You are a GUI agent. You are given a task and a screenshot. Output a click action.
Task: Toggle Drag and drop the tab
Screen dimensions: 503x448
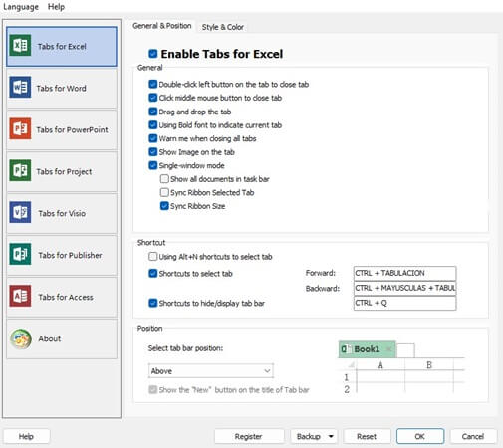point(153,112)
